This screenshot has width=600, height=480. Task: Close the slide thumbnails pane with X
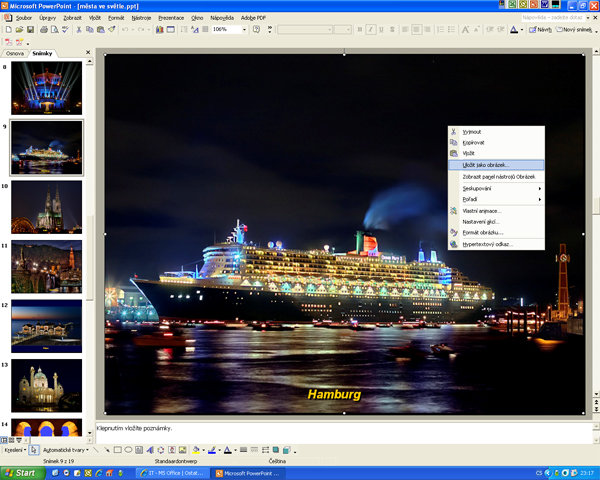[x=88, y=53]
